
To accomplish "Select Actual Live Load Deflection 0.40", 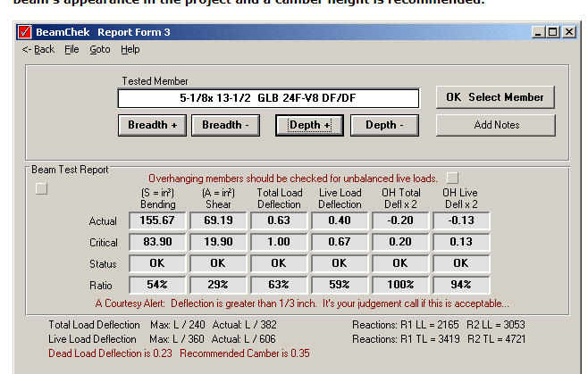I will [340, 220].
